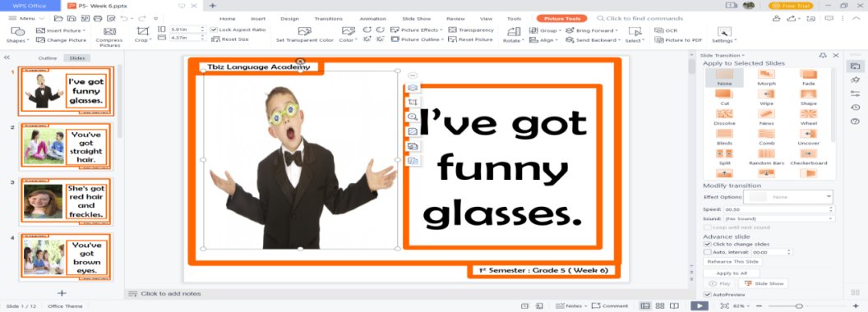Click Comment button in status bar
Viewport: 868px width, 312px height.
click(610, 306)
